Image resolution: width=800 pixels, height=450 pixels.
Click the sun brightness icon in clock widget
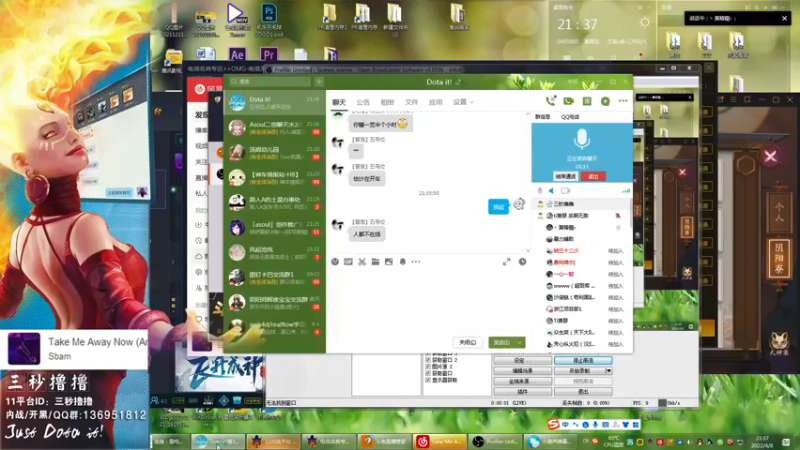[644, 22]
